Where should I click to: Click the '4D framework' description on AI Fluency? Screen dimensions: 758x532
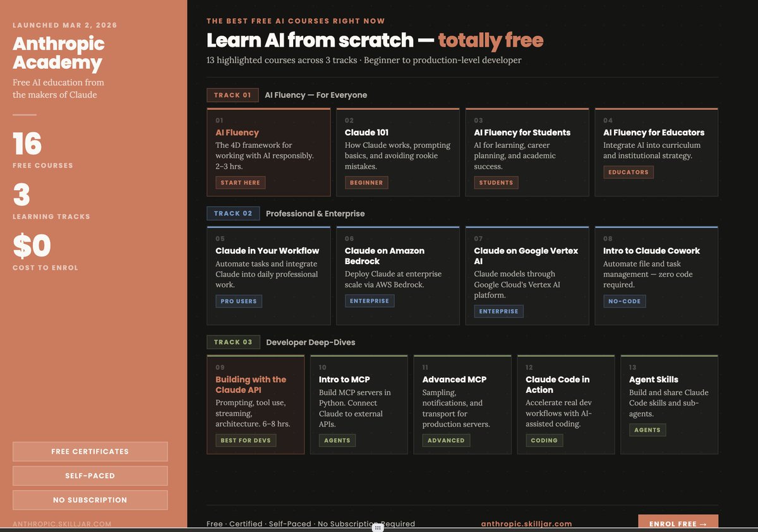(x=265, y=155)
